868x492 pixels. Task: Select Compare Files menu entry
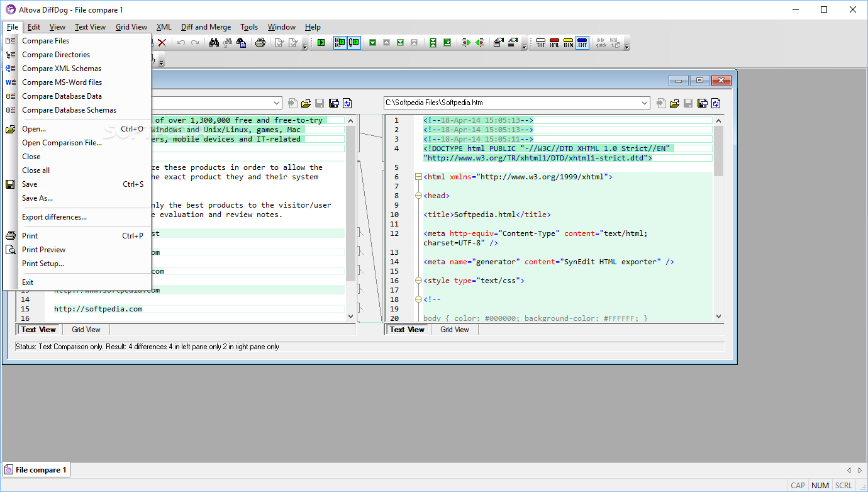[77, 41]
